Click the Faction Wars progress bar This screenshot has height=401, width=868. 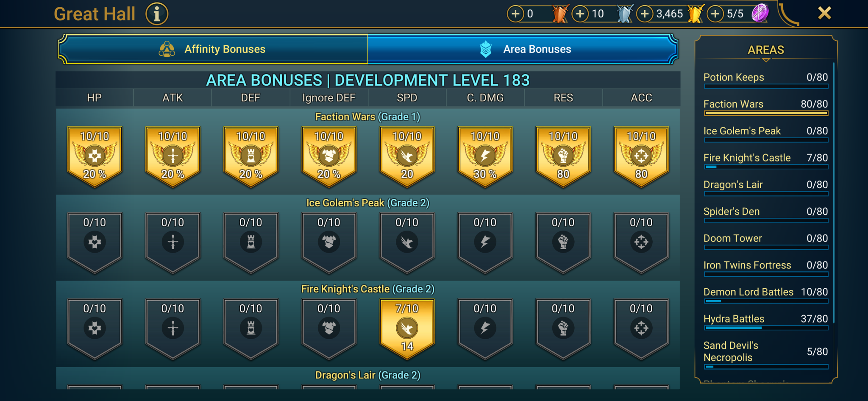[x=766, y=113]
